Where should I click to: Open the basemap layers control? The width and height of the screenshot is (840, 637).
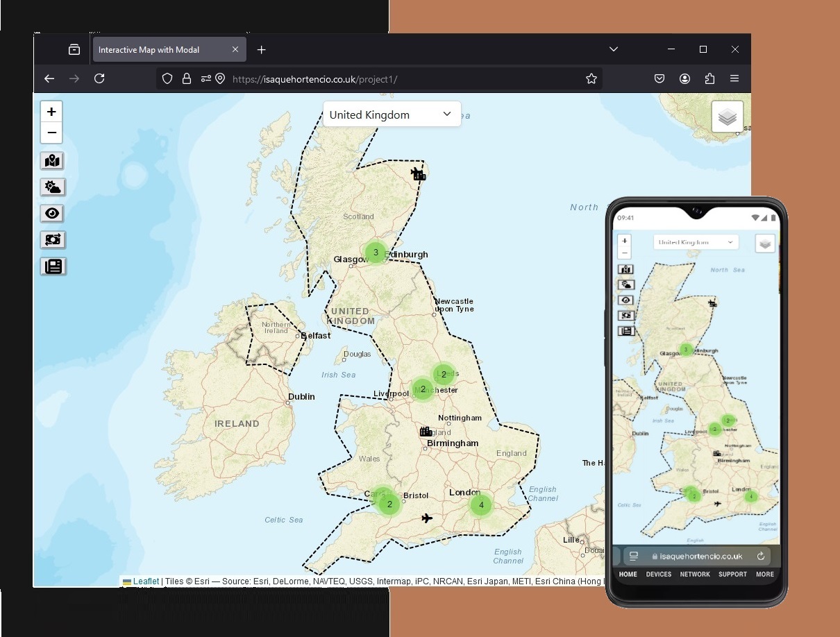coord(727,117)
